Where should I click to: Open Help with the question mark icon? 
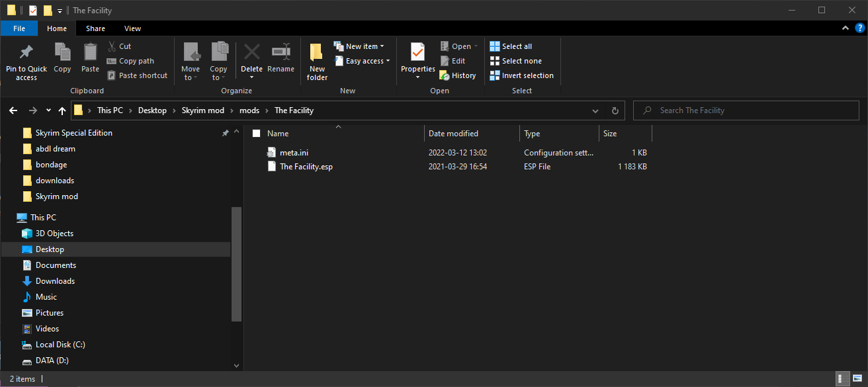[x=859, y=28]
